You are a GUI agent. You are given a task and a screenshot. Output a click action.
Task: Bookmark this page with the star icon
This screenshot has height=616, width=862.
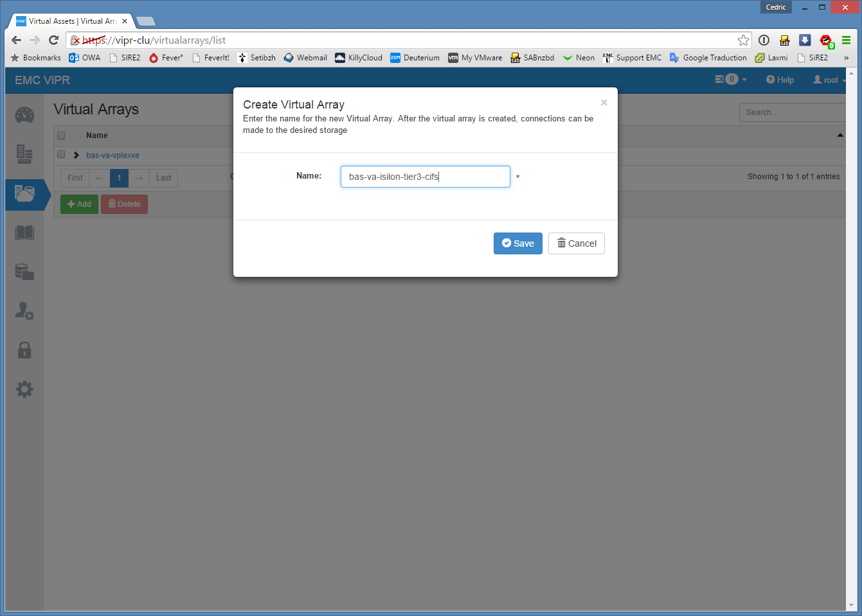pyautogui.click(x=743, y=40)
